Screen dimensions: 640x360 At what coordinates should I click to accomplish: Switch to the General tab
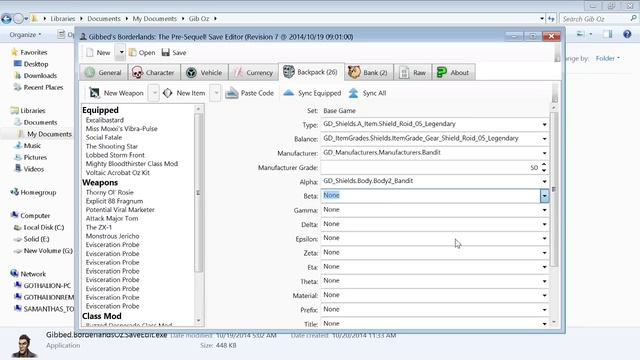(103, 72)
